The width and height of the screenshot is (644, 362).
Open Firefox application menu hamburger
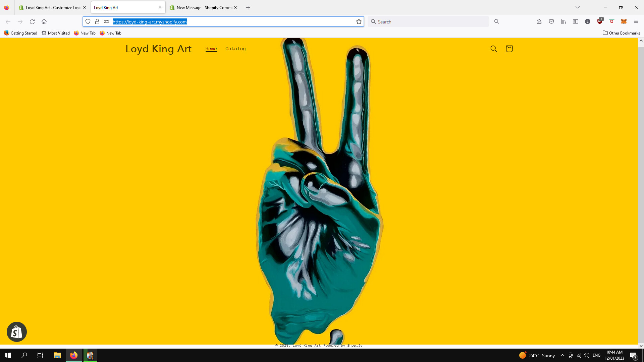coord(636,22)
